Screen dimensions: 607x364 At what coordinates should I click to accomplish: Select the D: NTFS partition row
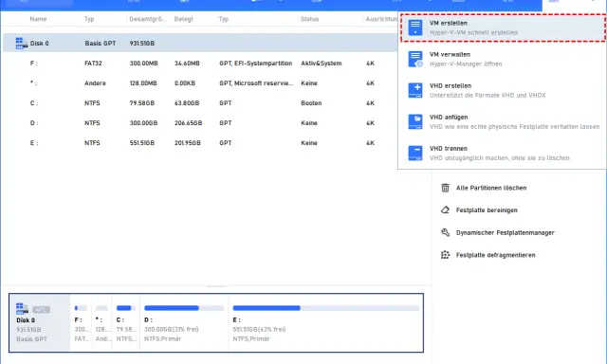pyautogui.click(x=200, y=123)
